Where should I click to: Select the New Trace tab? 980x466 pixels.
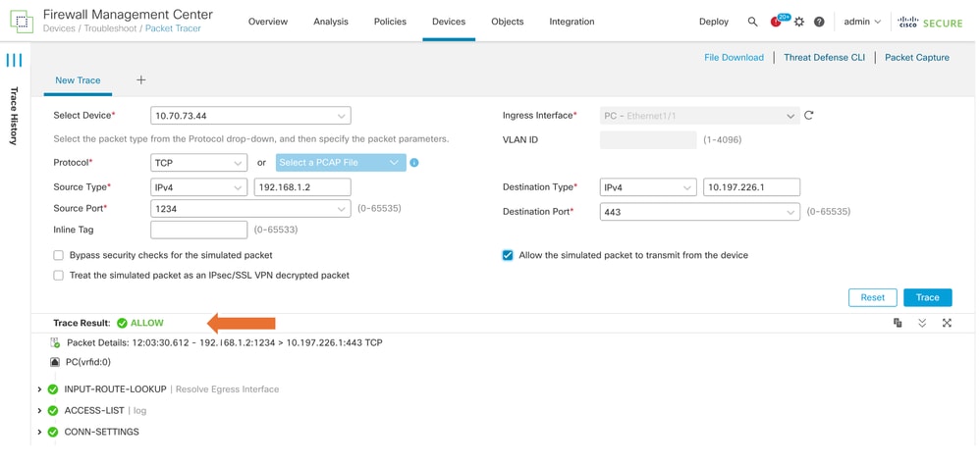(78, 80)
